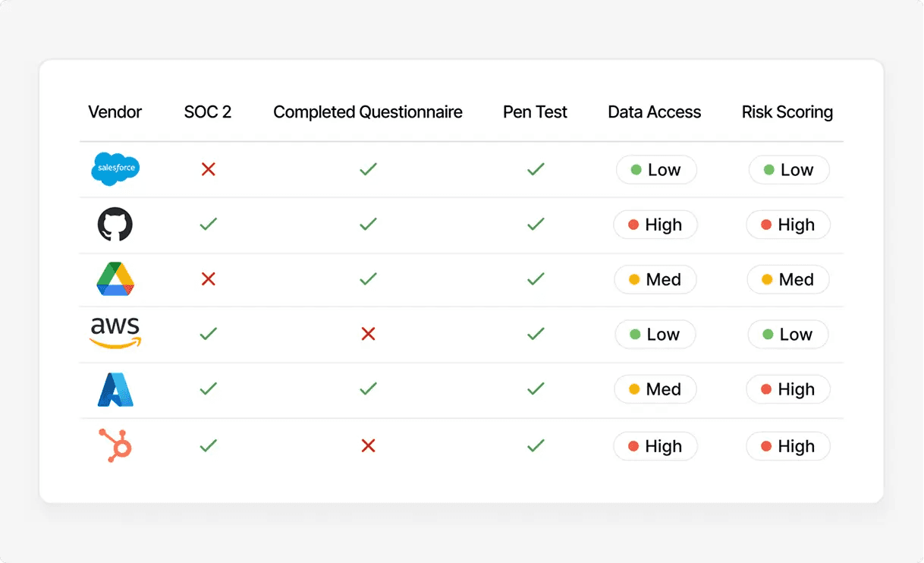Open GitHub's High Risk Scoring badge
Screen dimensions: 924x563
point(787,225)
